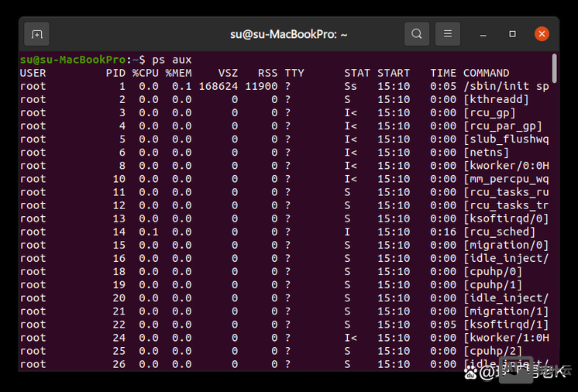Click the search magnifier icon
Viewport: 578px width, 392px height.
pos(417,34)
